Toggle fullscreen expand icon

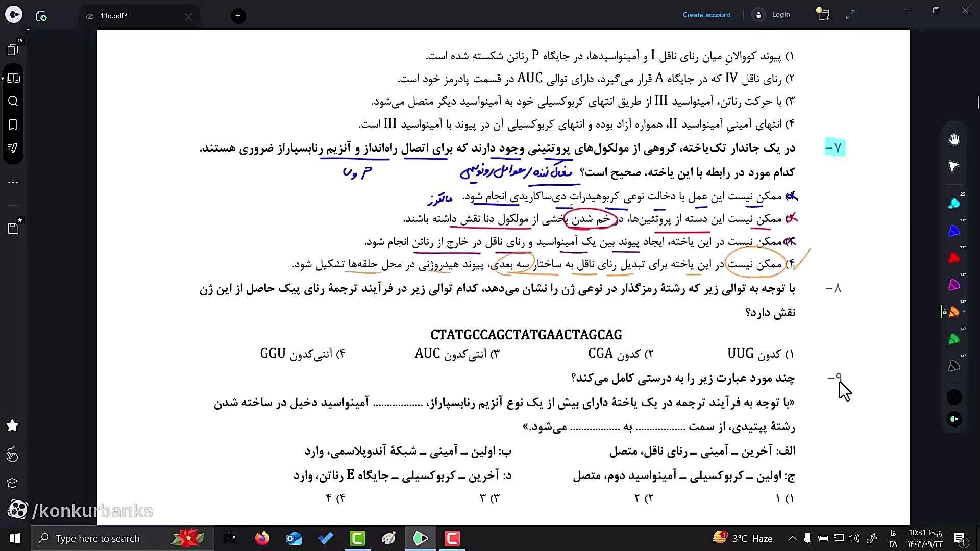point(850,15)
